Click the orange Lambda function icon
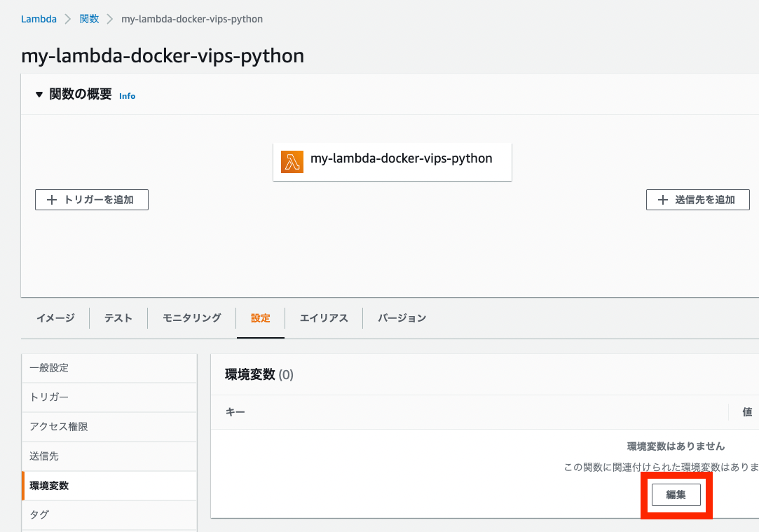 292,162
